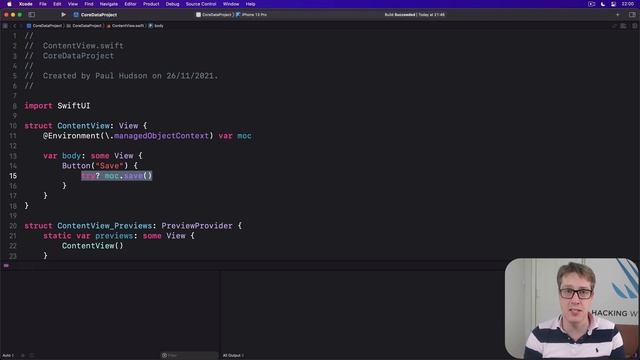
Task: Open the Auto variables scope dropdown
Action: 8,356
